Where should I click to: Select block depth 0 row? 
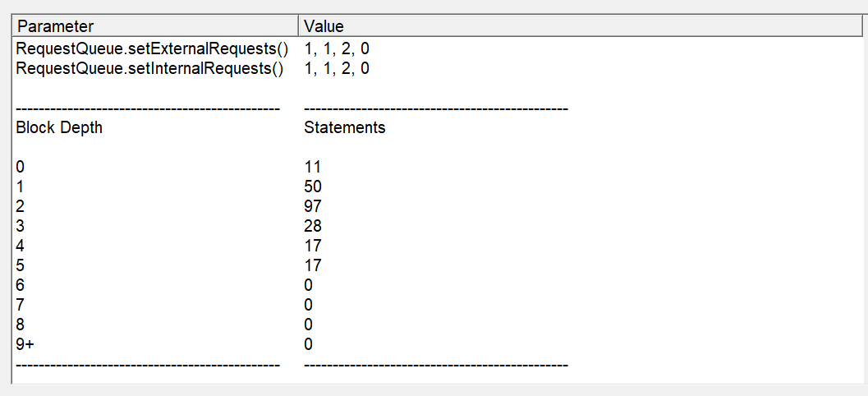21,167
